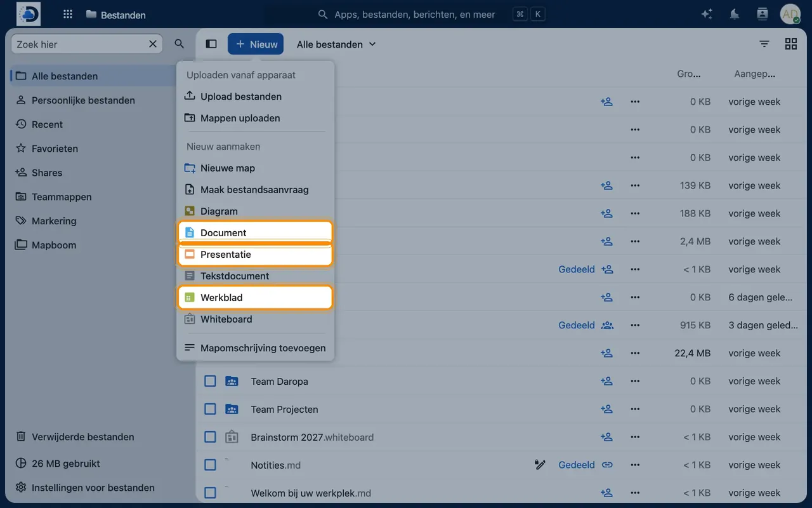Viewport: 812px width, 508px height.
Task: Open actions menu for Brainstorm 2027.whiteboard
Action: pyautogui.click(x=635, y=437)
